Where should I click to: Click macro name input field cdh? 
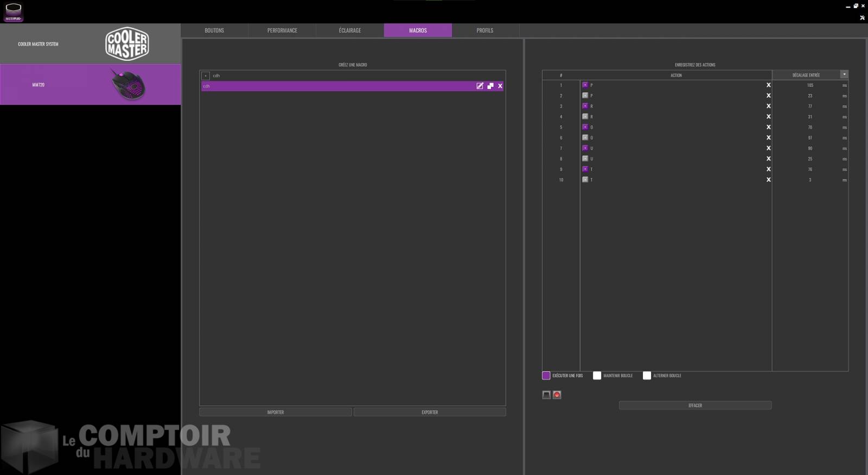[x=357, y=75]
